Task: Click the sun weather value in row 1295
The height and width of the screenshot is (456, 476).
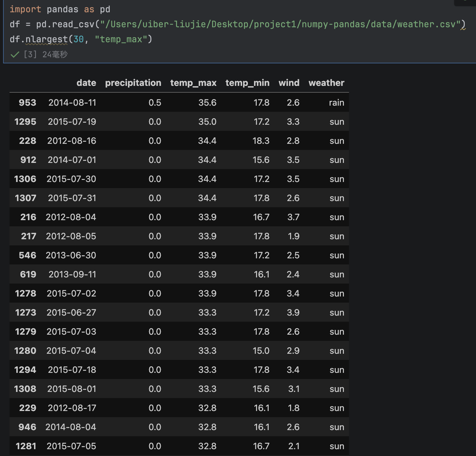Action: pos(337,122)
